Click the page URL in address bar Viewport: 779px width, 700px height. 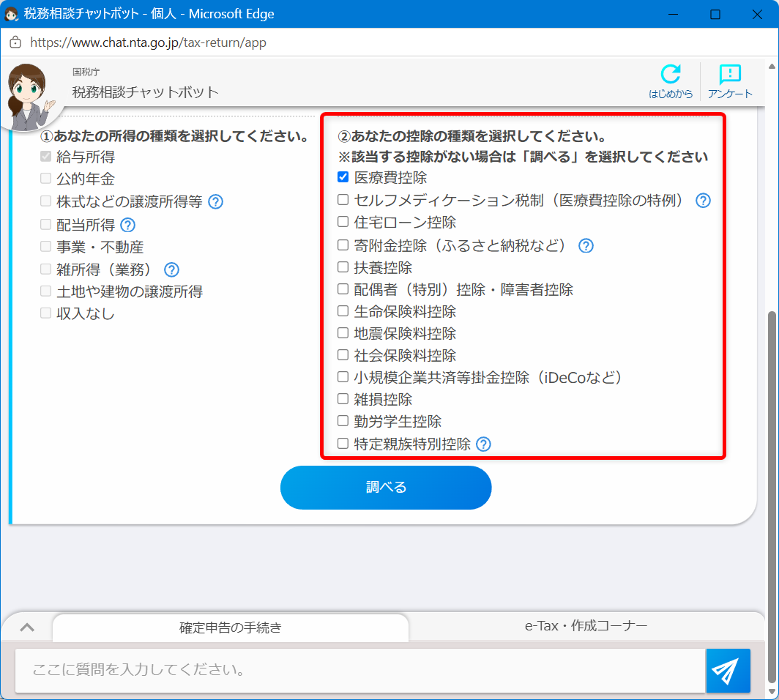coord(148,42)
